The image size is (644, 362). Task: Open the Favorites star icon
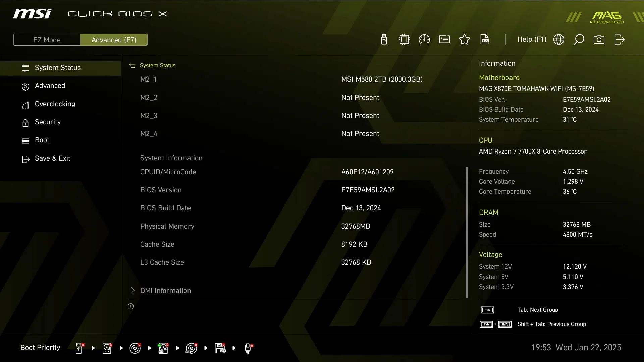click(465, 40)
